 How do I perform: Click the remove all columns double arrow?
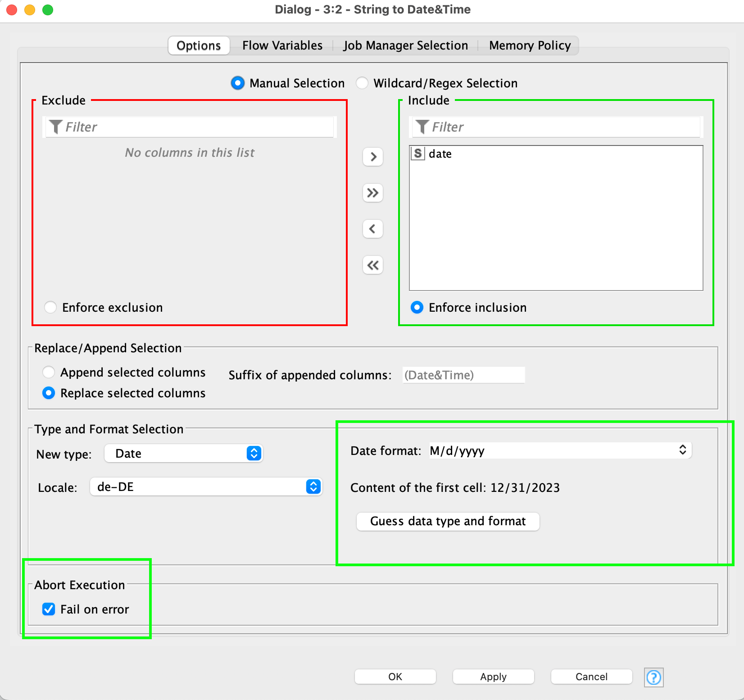coord(373,265)
